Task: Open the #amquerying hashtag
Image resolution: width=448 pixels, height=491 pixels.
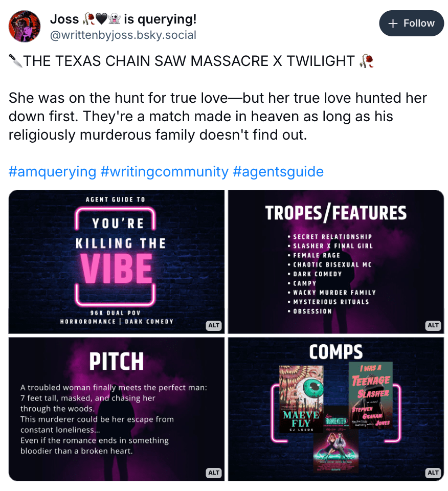Action: pyautogui.click(x=52, y=172)
